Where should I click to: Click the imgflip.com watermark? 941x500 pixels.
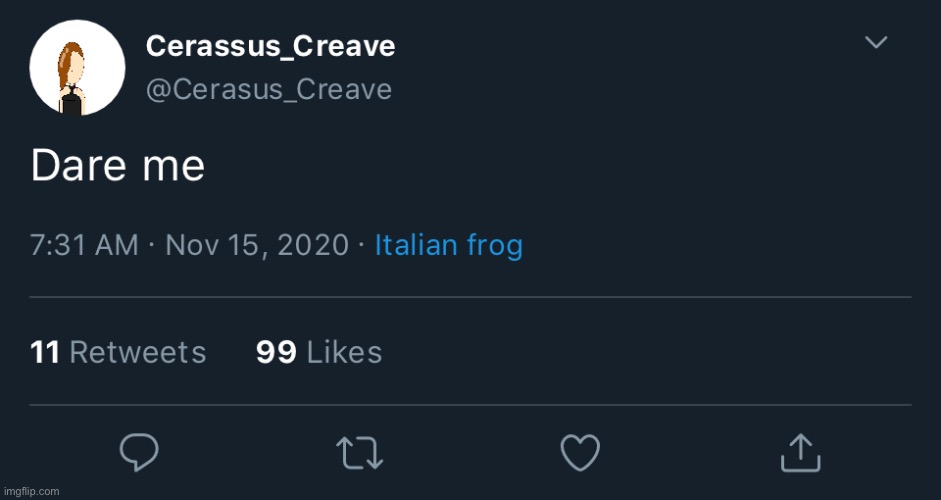tap(32, 491)
